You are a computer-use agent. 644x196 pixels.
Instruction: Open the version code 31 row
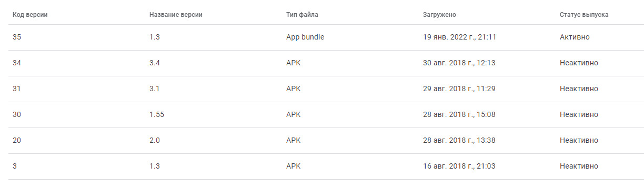coord(326,89)
